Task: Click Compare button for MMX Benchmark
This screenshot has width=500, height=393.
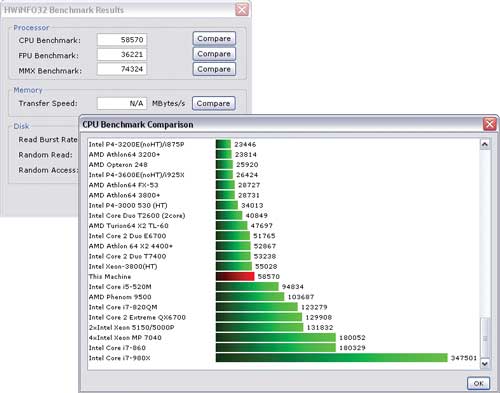Action: [214, 69]
